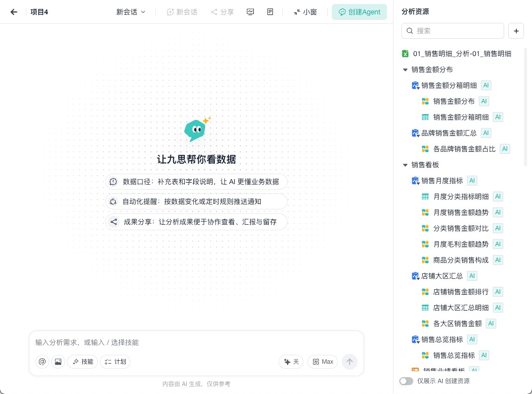Select the 月度销售金额趋势 resource

(460, 212)
